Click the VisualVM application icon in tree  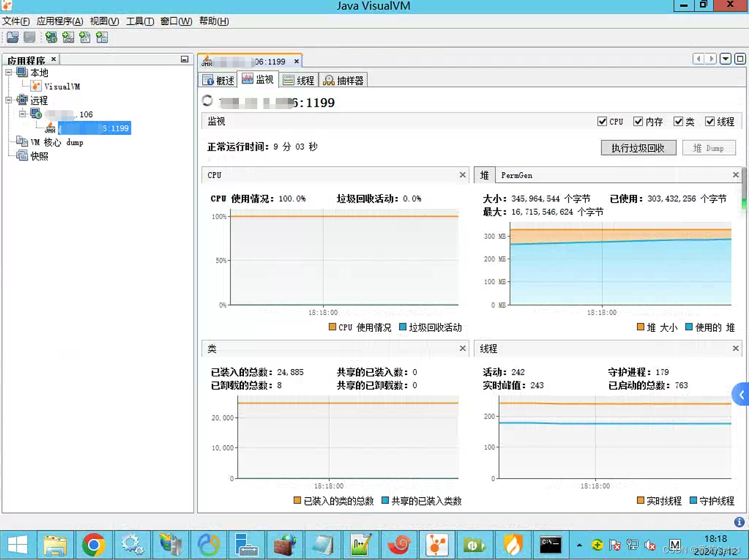pos(36,86)
